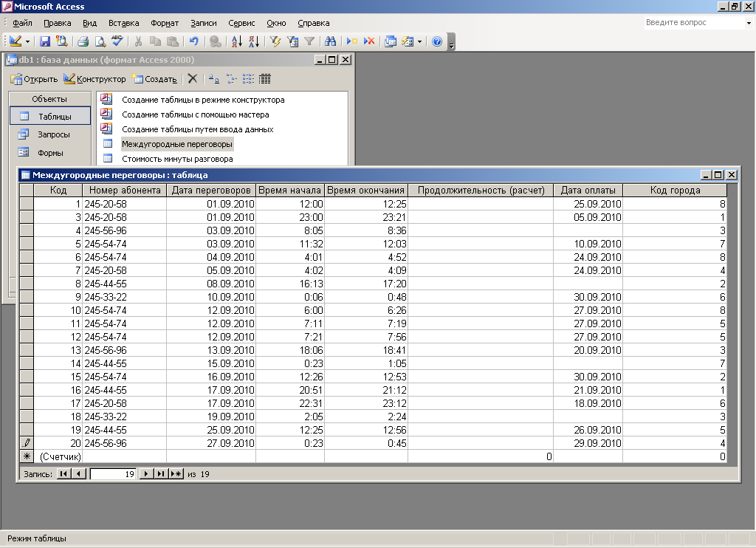The height and width of the screenshot is (548, 756).
Task: Select Таблицы in the Objects pane
Action: (50, 116)
